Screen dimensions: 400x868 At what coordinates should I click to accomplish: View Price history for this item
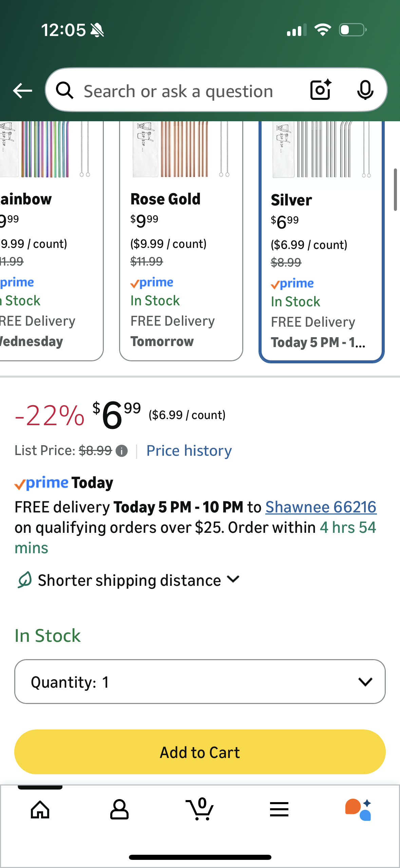tap(189, 451)
